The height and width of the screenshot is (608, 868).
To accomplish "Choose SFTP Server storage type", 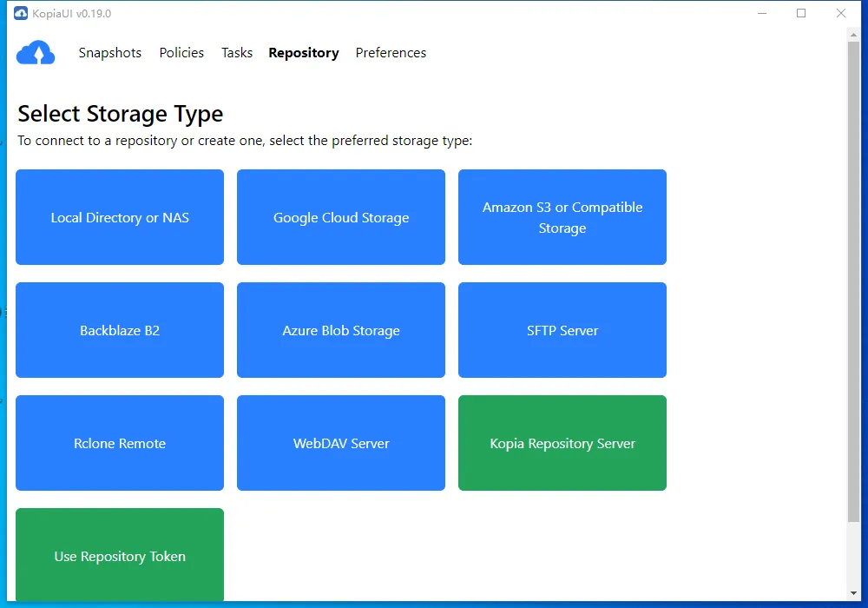I will click(x=562, y=330).
